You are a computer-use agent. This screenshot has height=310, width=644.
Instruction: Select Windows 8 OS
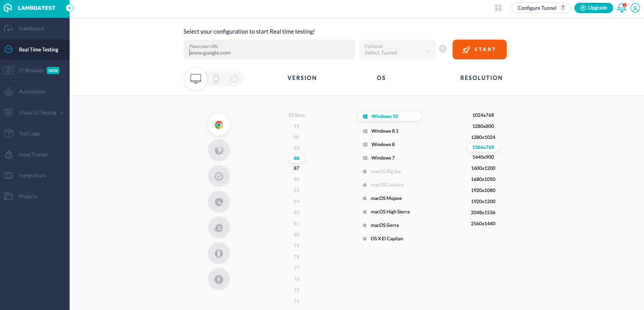coord(379,145)
